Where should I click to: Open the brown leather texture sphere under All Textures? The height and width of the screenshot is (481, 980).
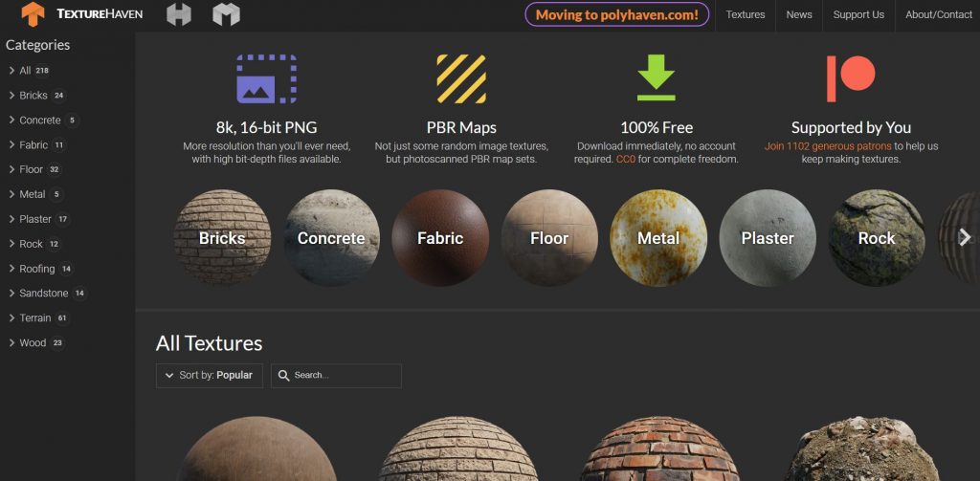click(256, 449)
